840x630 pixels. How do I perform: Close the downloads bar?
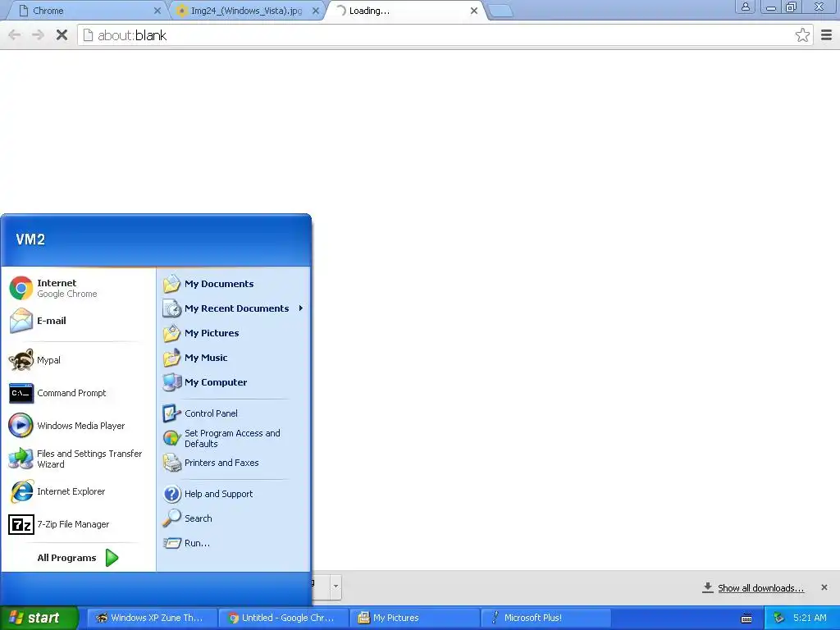point(824,587)
